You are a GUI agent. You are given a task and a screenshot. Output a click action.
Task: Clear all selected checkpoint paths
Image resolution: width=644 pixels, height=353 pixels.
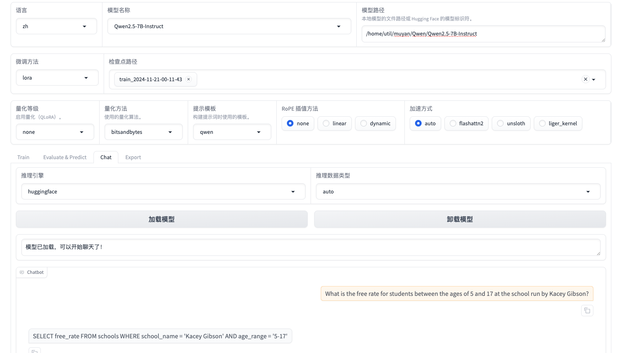pyautogui.click(x=585, y=79)
